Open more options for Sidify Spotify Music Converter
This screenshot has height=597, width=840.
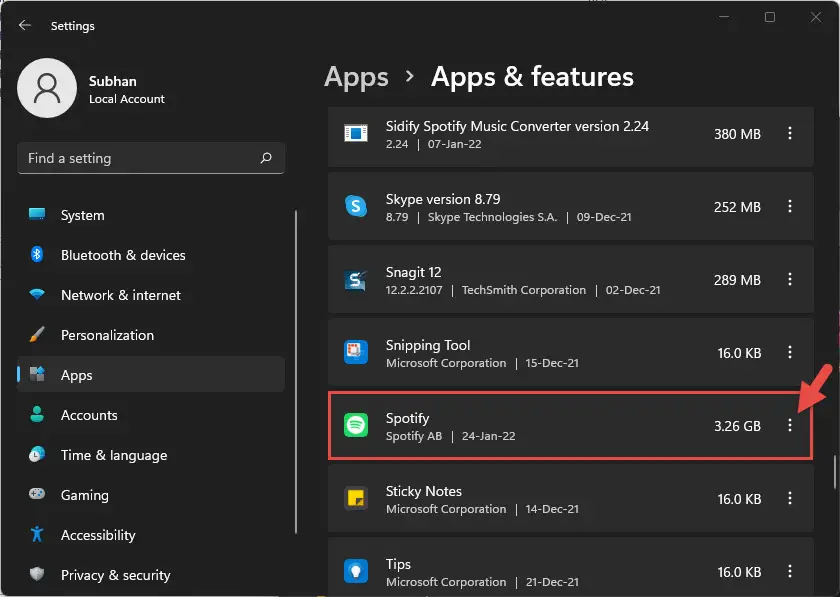point(790,133)
